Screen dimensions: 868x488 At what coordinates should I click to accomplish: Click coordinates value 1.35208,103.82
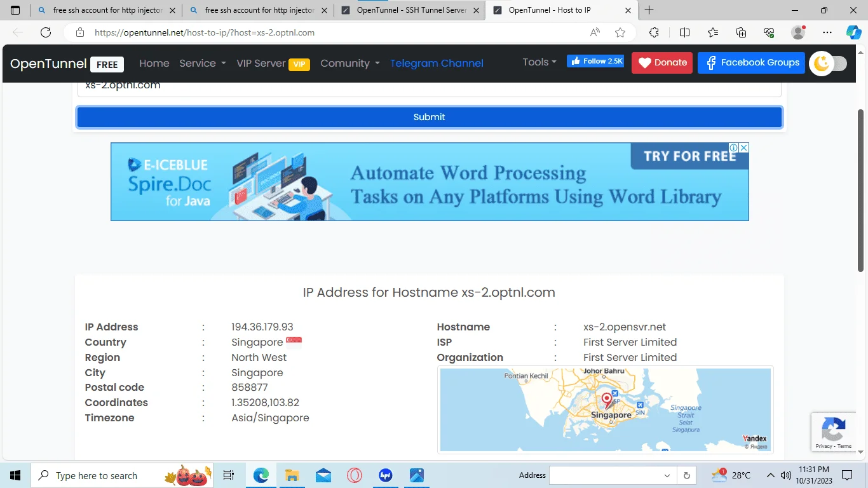(265, 402)
